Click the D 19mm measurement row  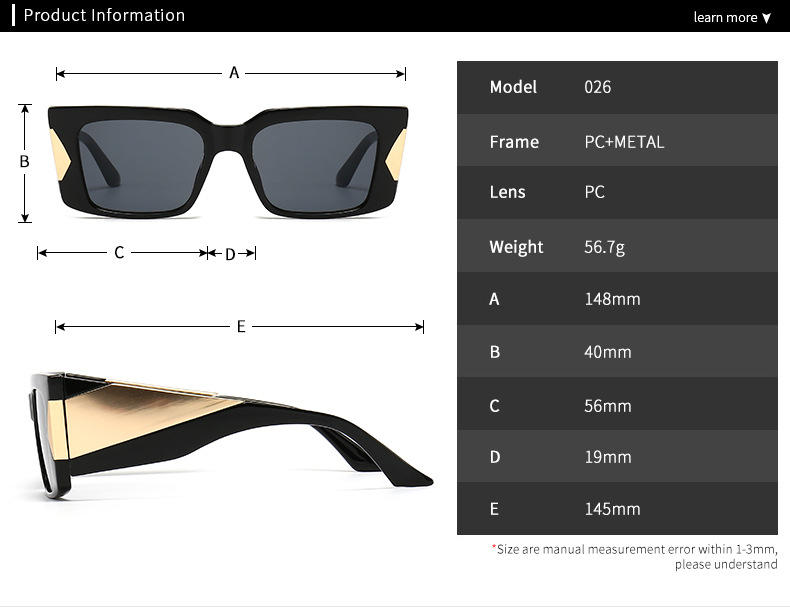617,456
